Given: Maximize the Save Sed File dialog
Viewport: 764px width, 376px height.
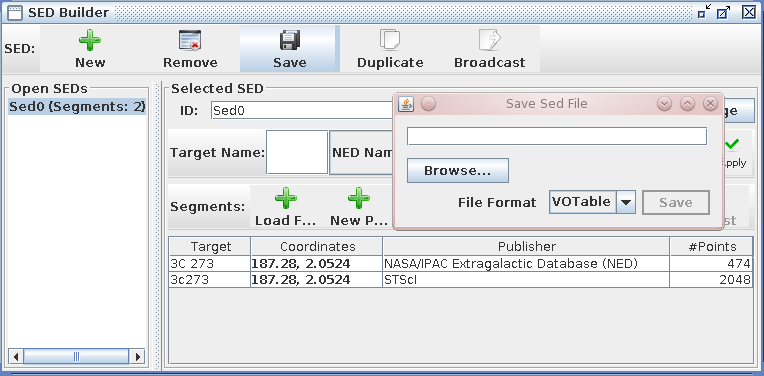Looking at the screenshot, I should (688, 104).
